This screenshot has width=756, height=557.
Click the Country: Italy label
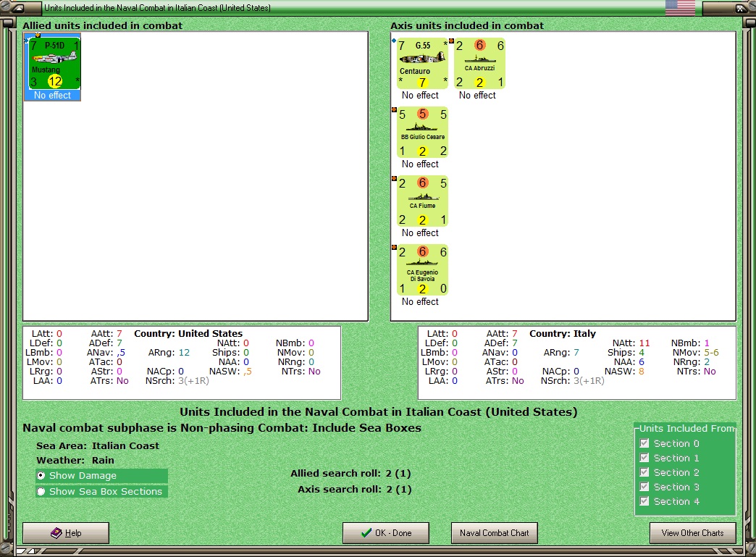[563, 334]
